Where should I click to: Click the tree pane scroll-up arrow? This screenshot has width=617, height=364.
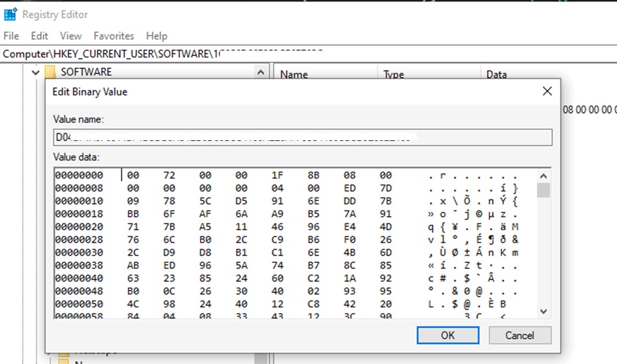[261, 73]
